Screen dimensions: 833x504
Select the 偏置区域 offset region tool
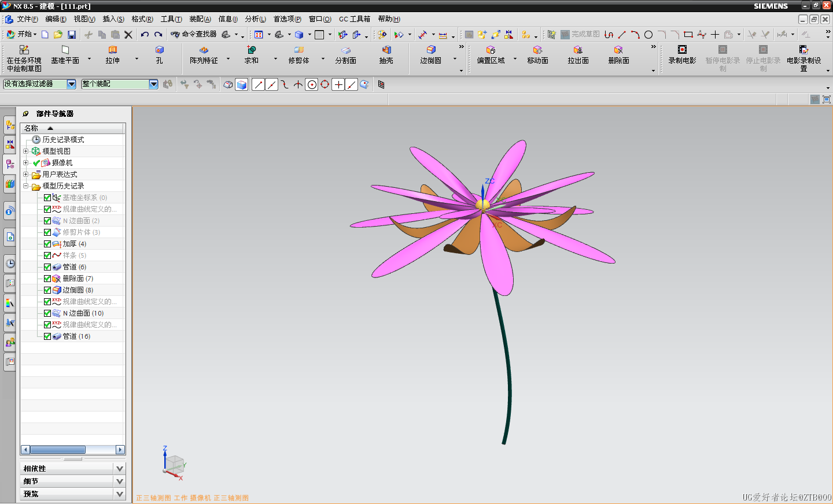point(491,55)
